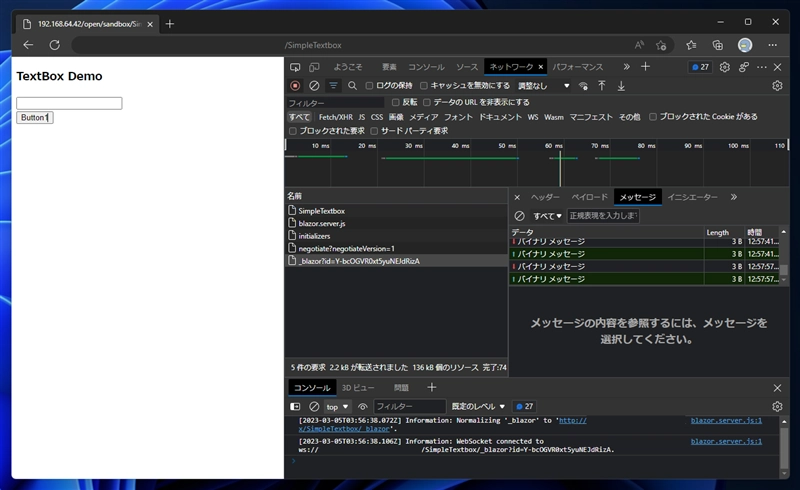Focus the network フィルター input field
This screenshot has height=490, width=800.
pyautogui.click(x=335, y=103)
